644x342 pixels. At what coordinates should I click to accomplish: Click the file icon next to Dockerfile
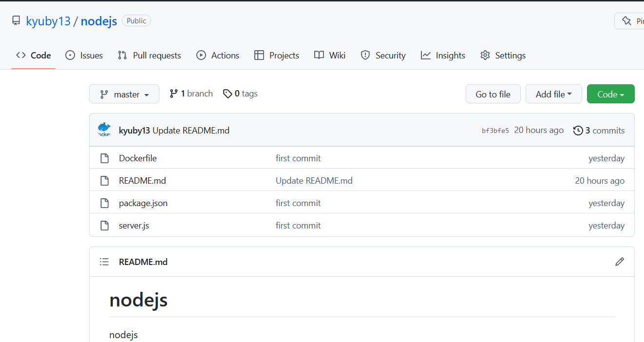[104, 158]
